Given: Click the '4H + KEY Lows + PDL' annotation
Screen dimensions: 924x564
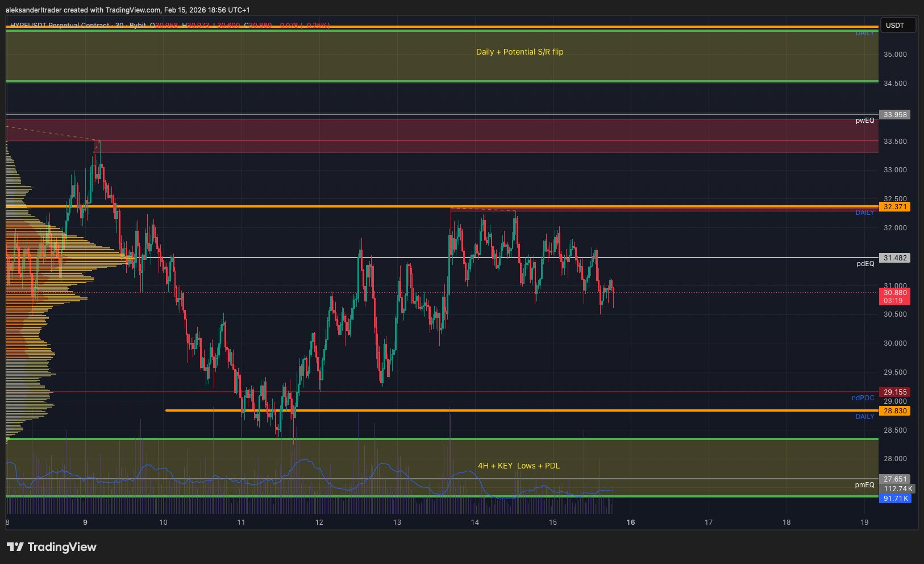Looking at the screenshot, I should [518, 466].
